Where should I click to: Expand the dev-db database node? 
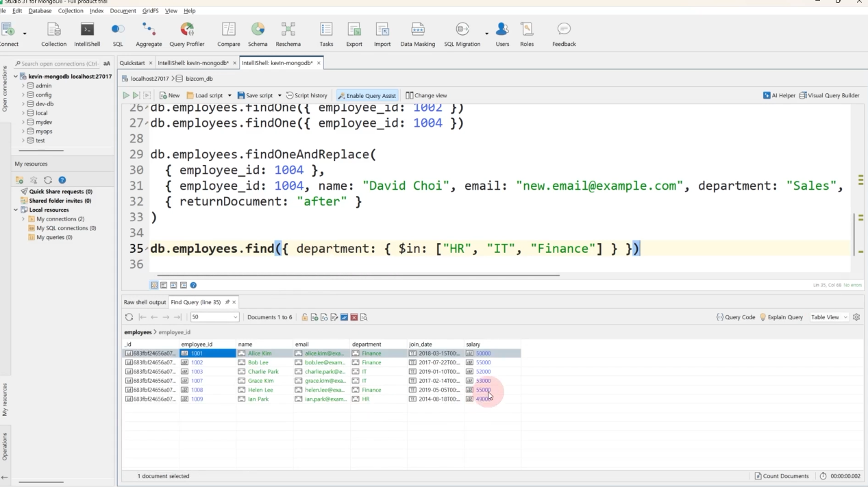(x=23, y=104)
